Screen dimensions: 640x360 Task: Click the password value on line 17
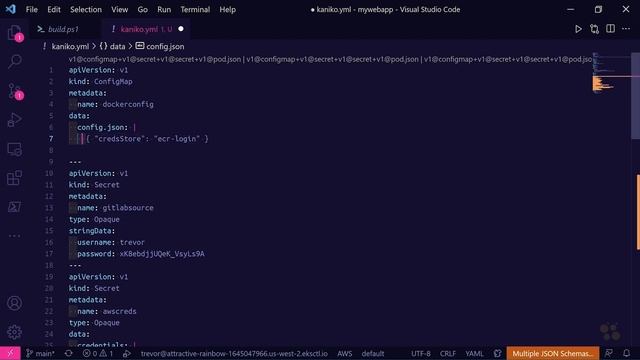click(162, 254)
